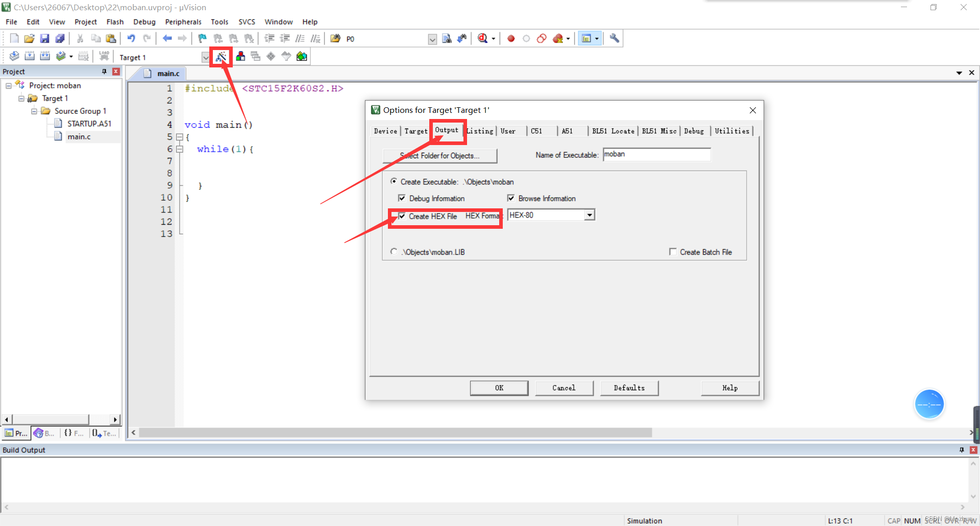980x526 pixels.
Task: Confirm the options with OK button
Action: tap(499, 388)
